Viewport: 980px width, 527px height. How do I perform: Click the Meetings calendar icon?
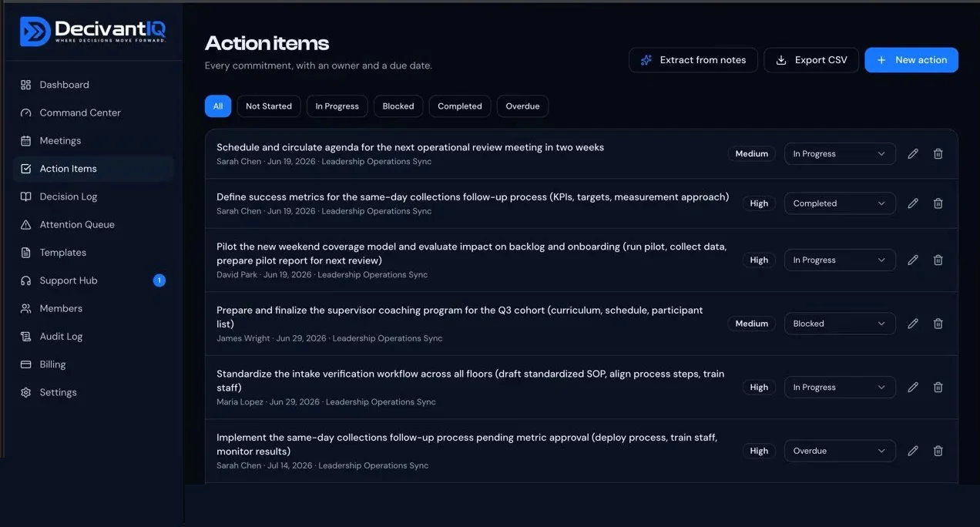tap(26, 141)
